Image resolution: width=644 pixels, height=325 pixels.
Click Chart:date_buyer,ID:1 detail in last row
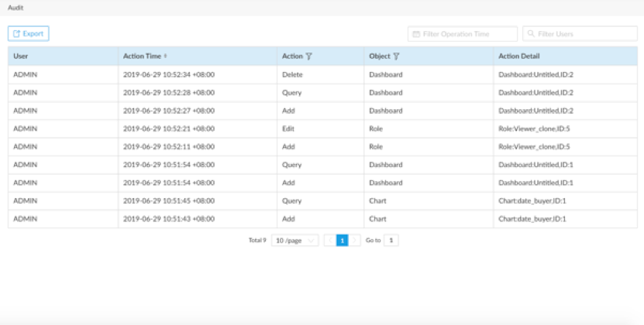pos(532,219)
